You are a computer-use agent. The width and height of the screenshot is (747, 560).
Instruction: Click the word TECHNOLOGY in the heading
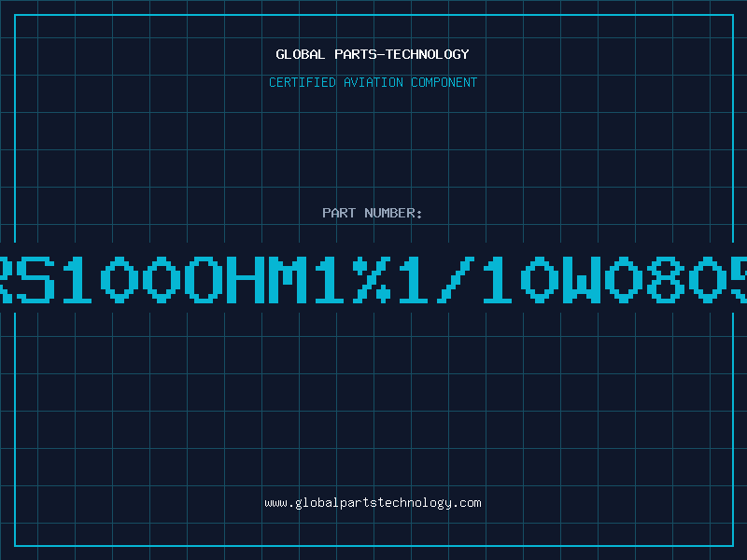coord(428,54)
